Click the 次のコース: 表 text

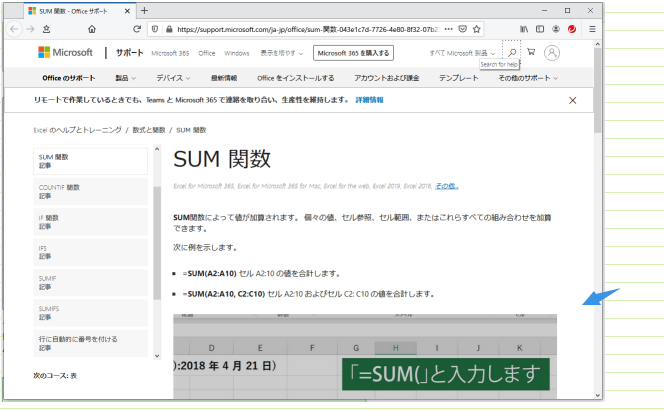coord(55,375)
